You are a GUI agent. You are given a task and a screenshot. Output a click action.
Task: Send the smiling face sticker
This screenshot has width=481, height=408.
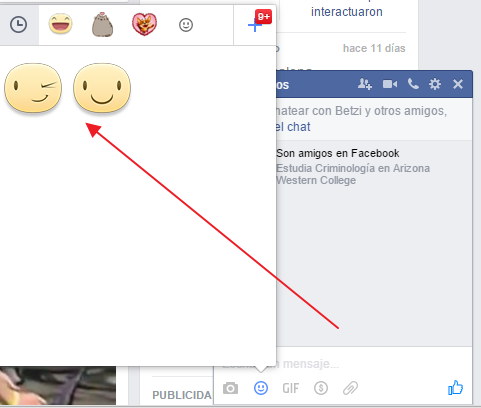point(102,88)
